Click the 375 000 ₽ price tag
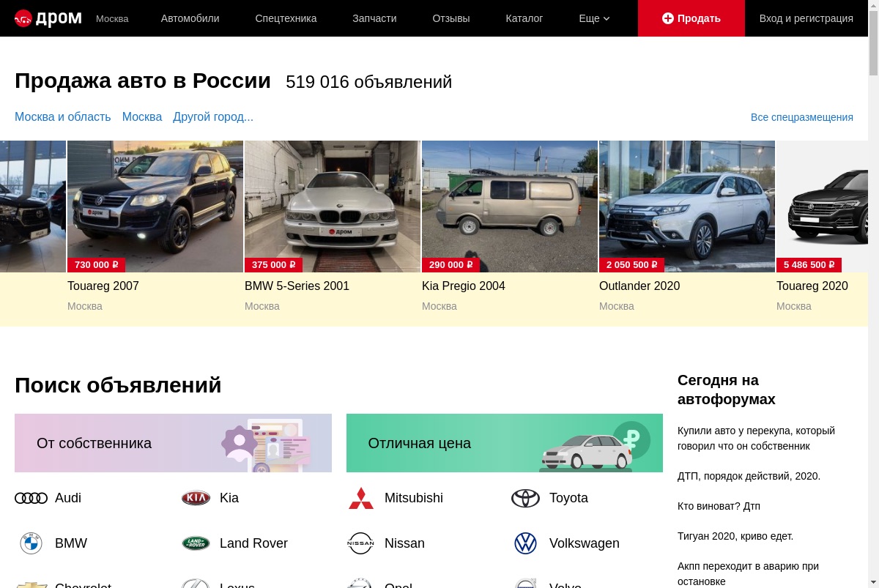 click(x=273, y=265)
